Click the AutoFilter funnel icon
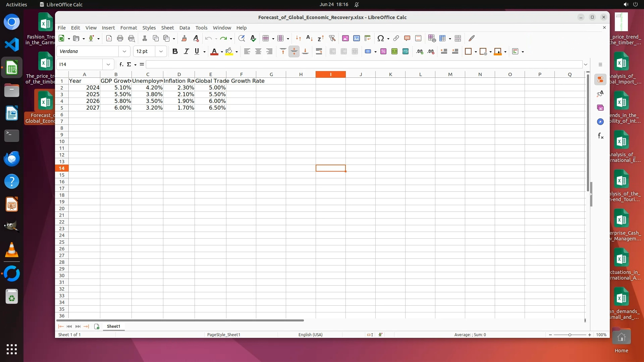Viewport: 644px width, 362px height. coord(332,39)
